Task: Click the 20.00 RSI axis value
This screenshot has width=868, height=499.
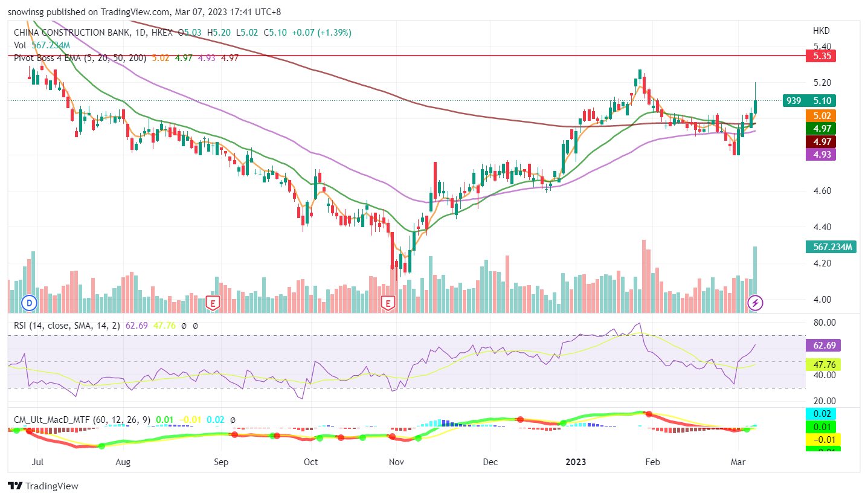Action: tap(824, 401)
